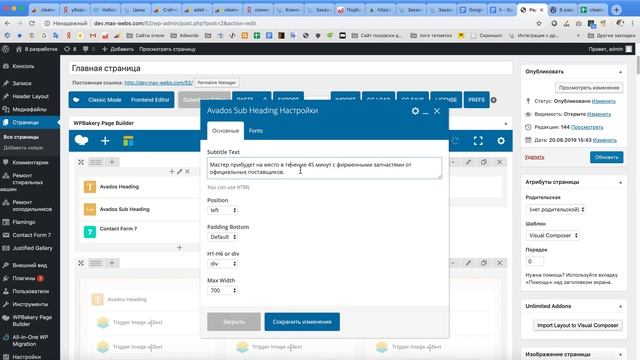Click column pencil above Avados Heading
The height and width of the screenshot is (360, 640).
180,171
